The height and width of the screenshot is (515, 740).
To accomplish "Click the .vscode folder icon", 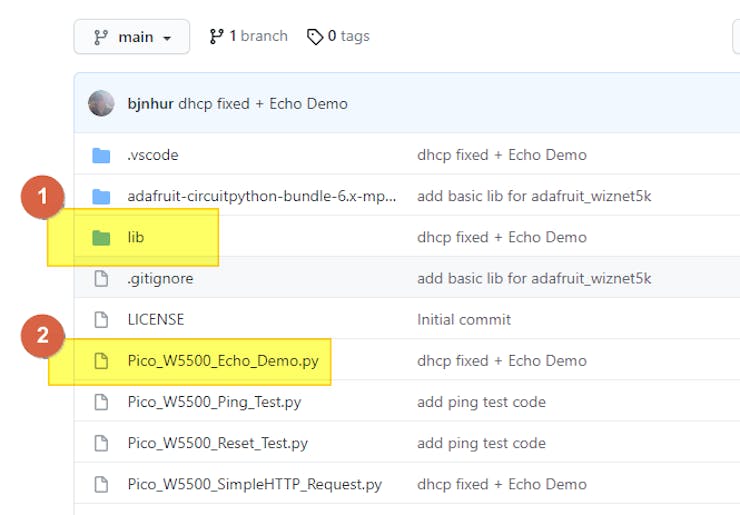I will pos(101,155).
